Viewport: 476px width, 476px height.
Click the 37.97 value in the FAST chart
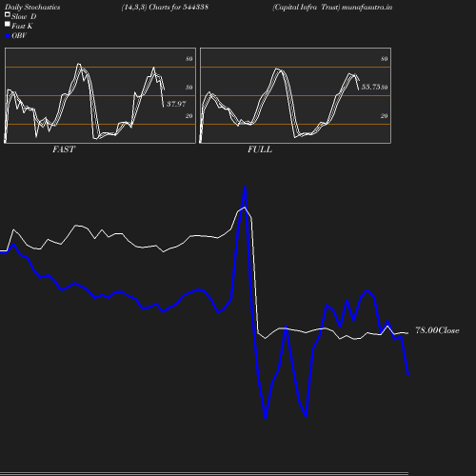(176, 104)
